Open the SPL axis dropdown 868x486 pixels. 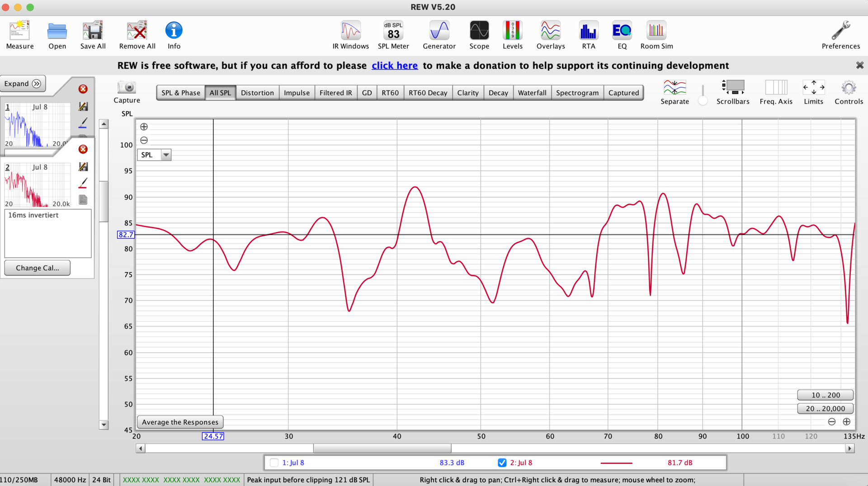coord(154,155)
